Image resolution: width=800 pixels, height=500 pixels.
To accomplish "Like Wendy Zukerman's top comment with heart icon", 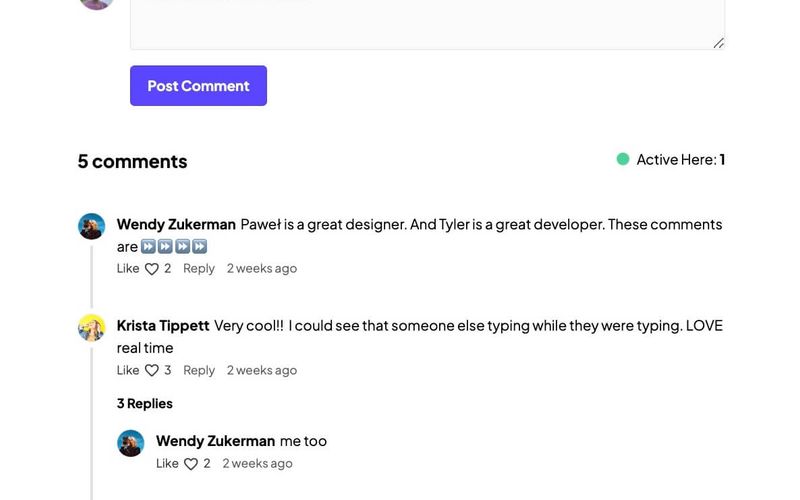I will pos(152,269).
